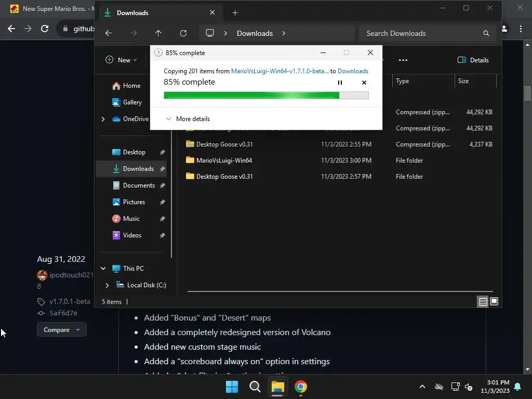This screenshot has width=532, height=399.
Task: Open ipodtouch021 user profile link
Action: pyautogui.click(x=71, y=275)
